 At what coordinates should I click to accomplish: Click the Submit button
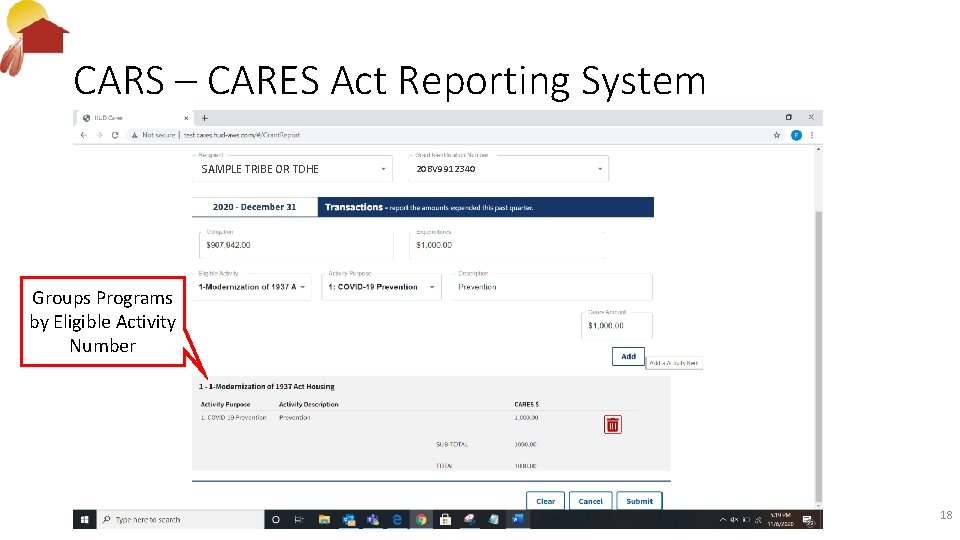click(x=639, y=501)
